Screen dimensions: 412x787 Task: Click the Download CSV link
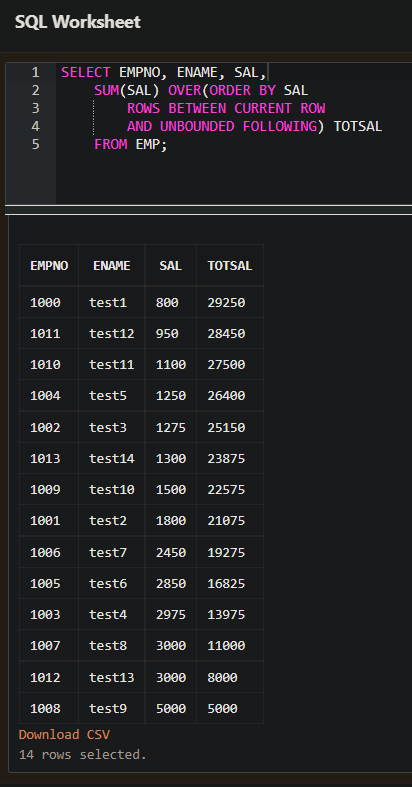tap(64, 735)
